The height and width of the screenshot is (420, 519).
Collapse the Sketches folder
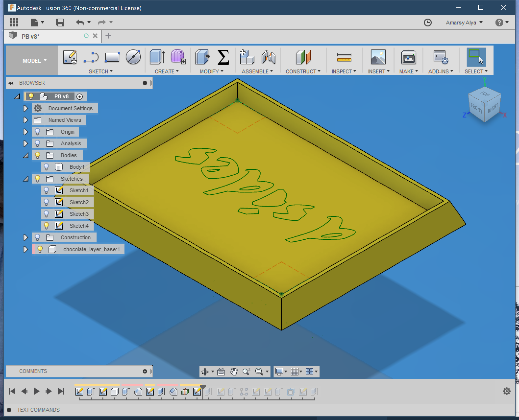pyautogui.click(x=26, y=179)
